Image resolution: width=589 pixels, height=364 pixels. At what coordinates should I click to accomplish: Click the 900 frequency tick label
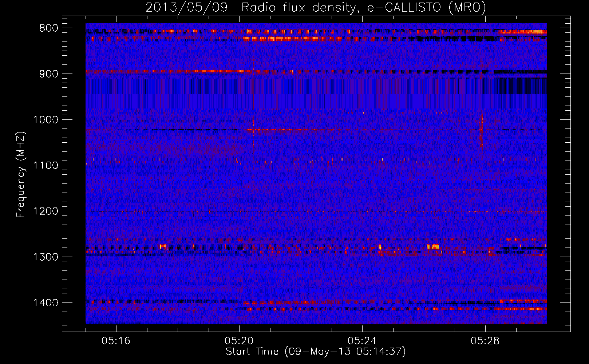(x=49, y=74)
